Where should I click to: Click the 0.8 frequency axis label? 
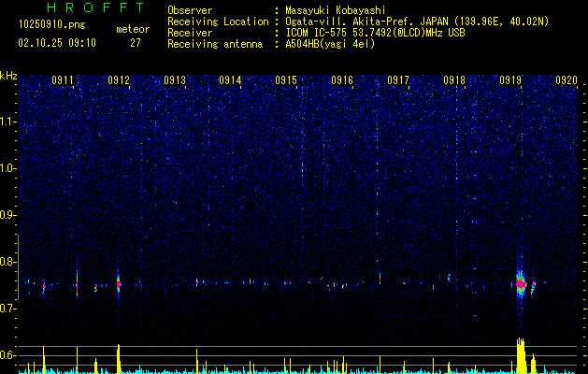coord(7,262)
